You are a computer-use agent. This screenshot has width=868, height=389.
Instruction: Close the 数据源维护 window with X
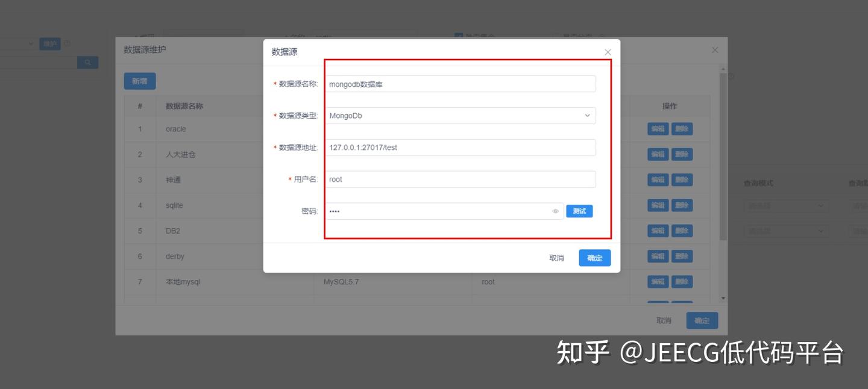715,50
